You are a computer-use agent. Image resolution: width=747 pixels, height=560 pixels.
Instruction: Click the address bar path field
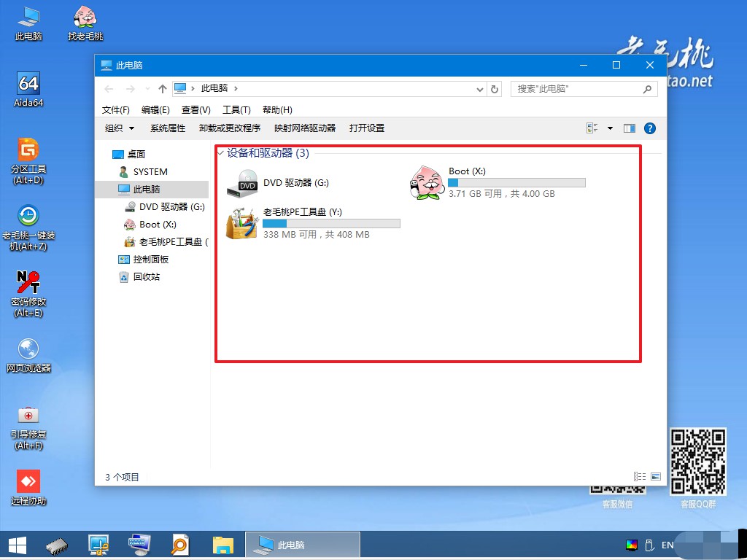click(329, 89)
